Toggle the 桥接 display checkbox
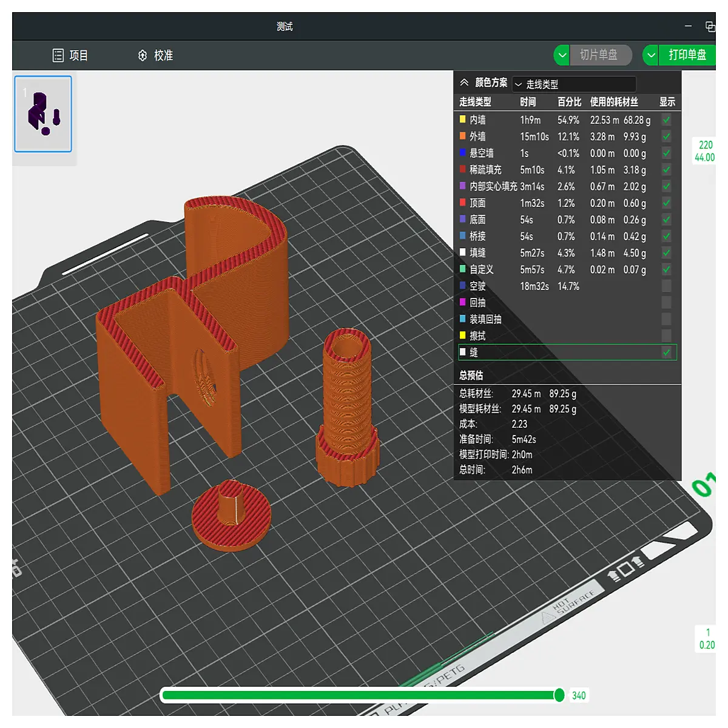728x728 pixels. (666, 236)
